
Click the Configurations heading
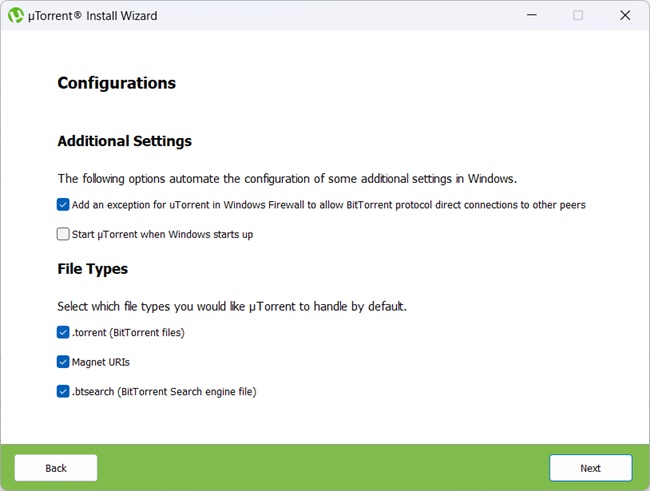point(116,83)
